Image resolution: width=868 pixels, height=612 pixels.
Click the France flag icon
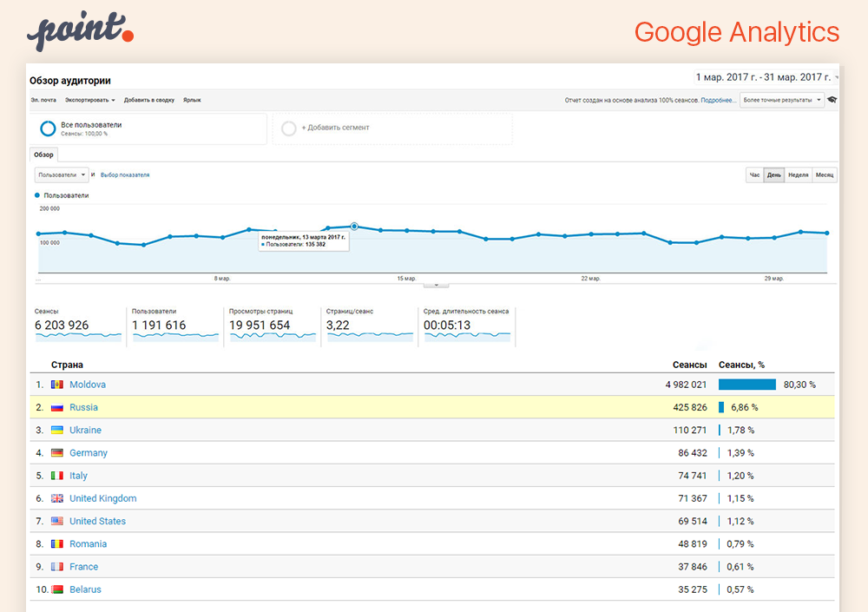pyautogui.click(x=57, y=566)
